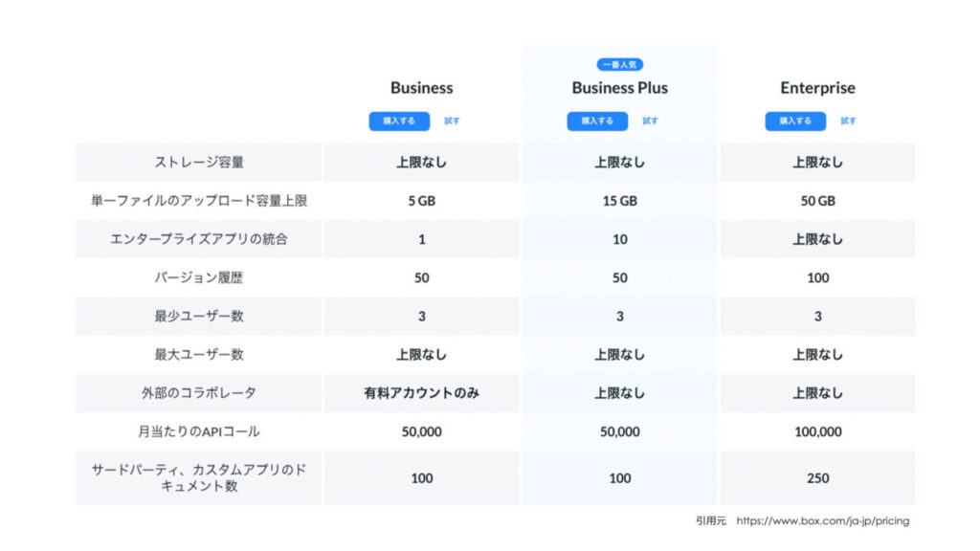
Task: Click the 最大ユーザー数 row label
Action: (199, 355)
